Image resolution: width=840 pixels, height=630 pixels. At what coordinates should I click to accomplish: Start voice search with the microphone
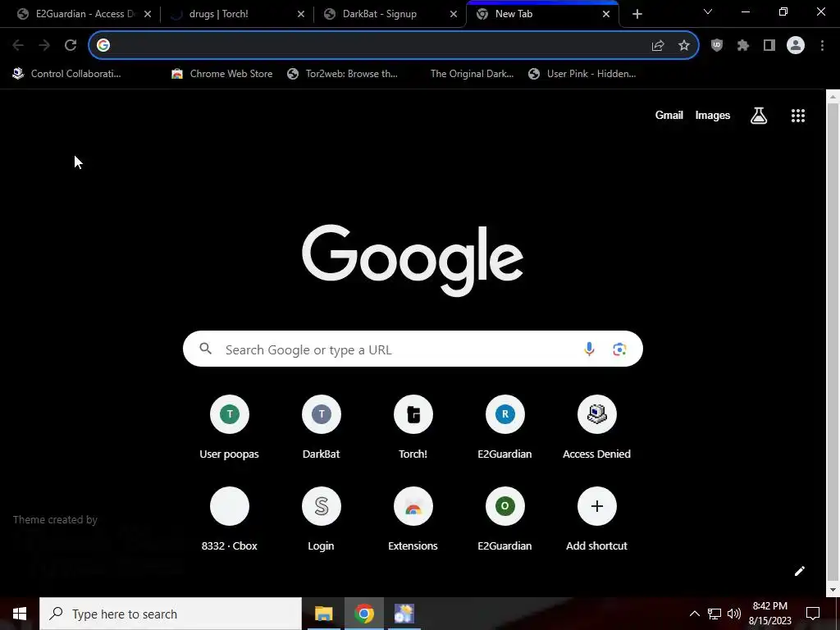coord(589,349)
